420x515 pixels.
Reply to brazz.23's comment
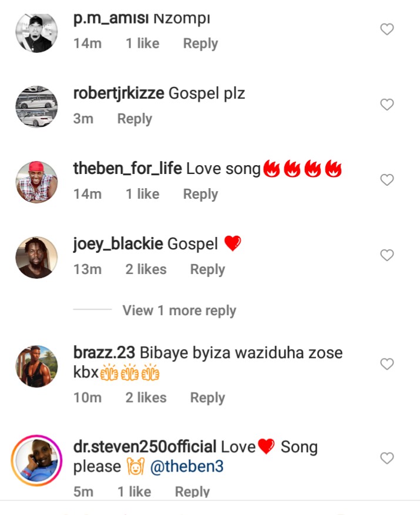click(207, 398)
